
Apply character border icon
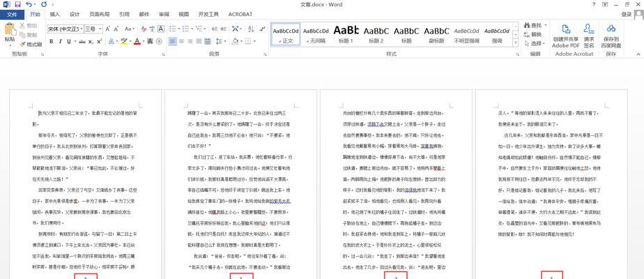coord(161,29)
